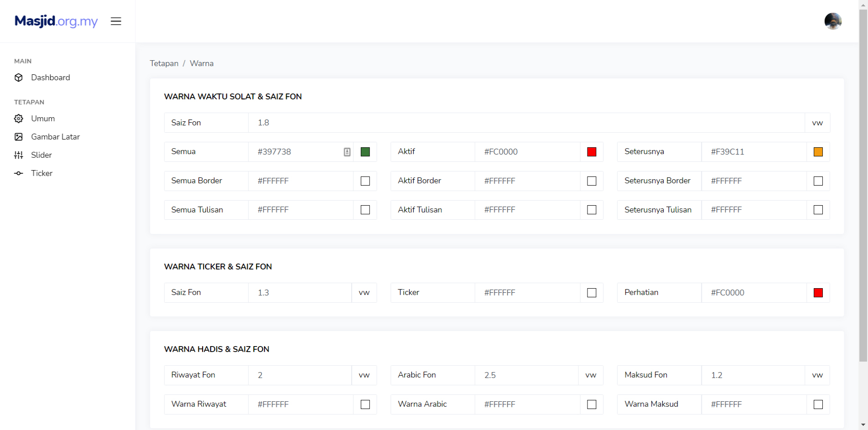The height and width of the screenshot is (430, 868).
Task: Click the Dashboard cube icon
Action: click(x=19, y=78)
